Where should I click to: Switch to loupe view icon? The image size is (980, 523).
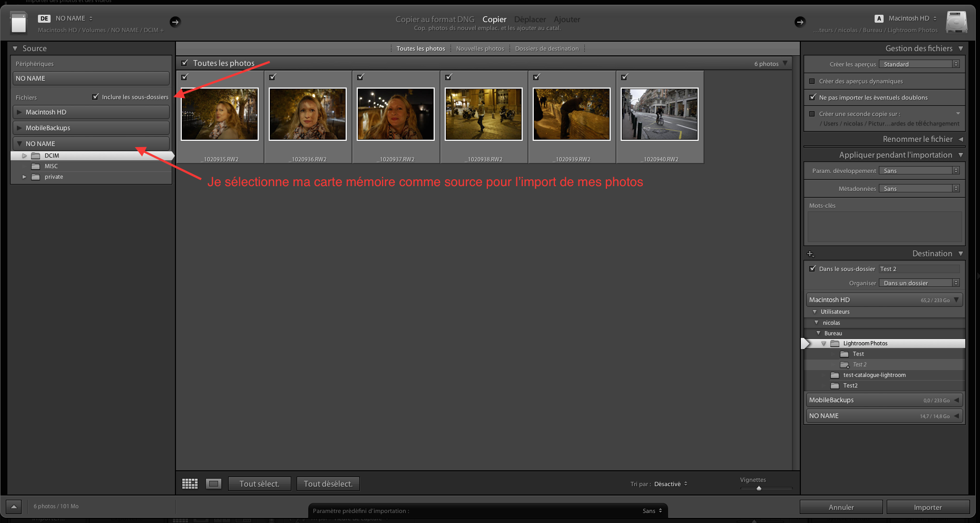213,483
